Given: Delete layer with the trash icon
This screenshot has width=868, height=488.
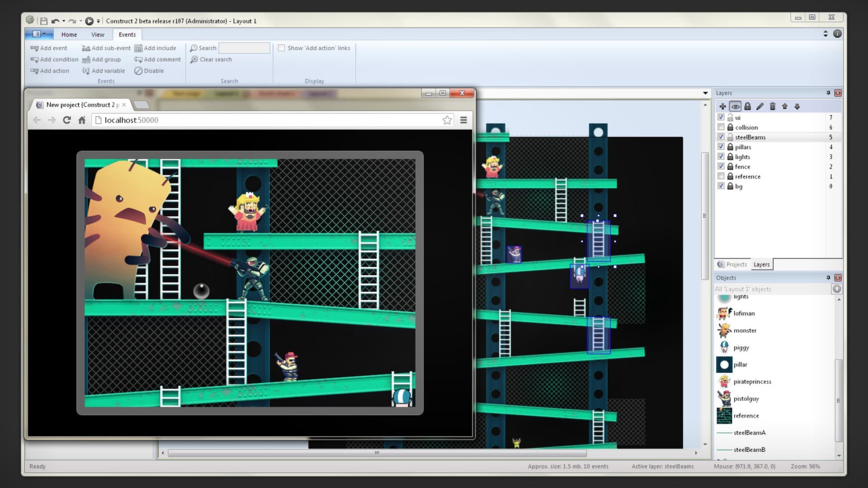Looking at the screenshot, I should point(772,106).
